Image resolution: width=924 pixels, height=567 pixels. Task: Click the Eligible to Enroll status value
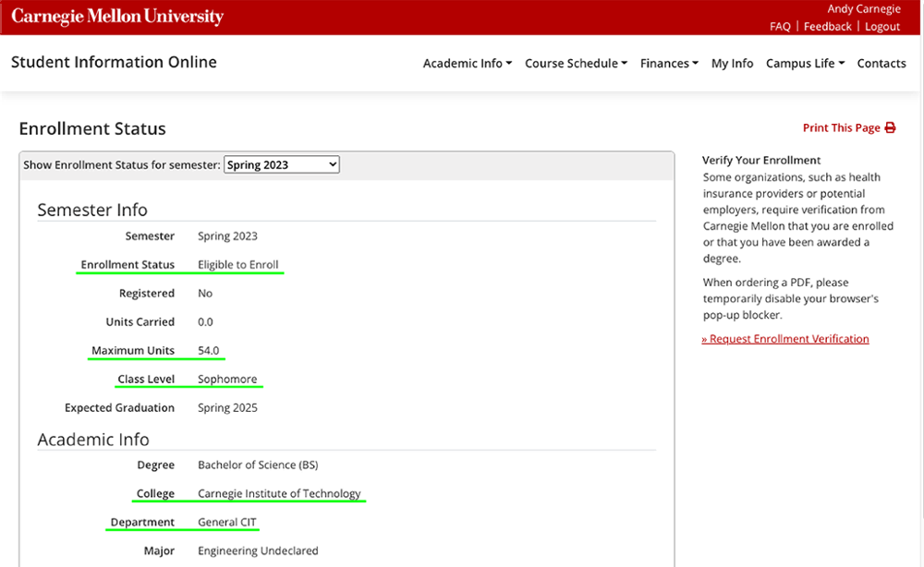point(238,264)
